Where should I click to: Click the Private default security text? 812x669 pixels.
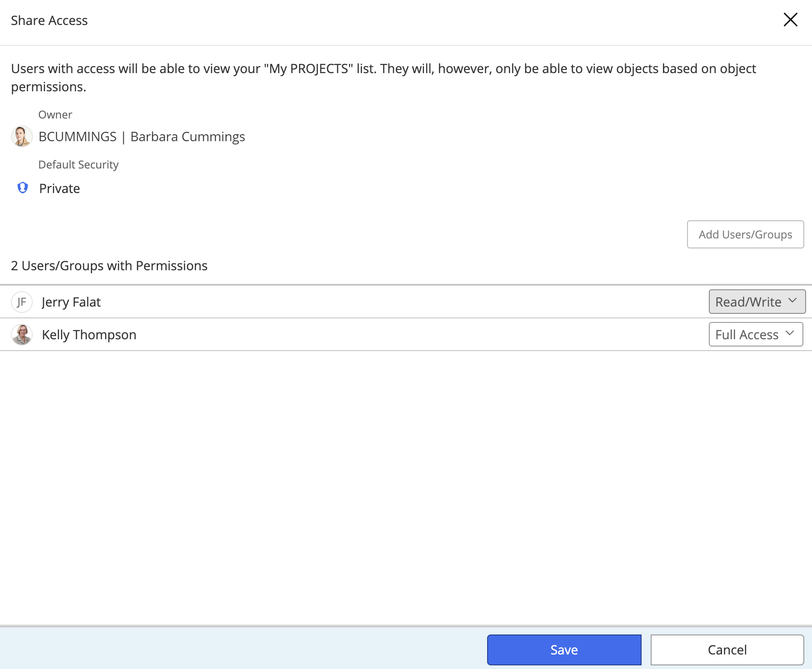click(60, 188)
